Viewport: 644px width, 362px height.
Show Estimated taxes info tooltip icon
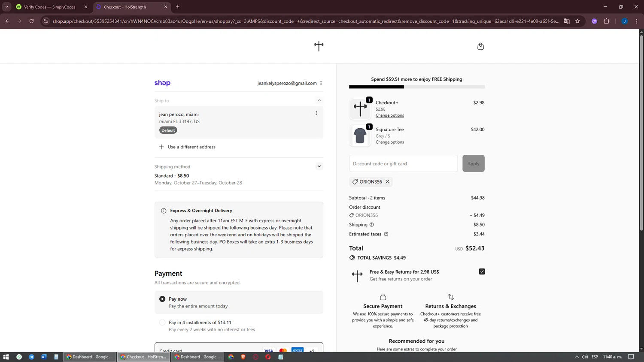pos(386,234)
